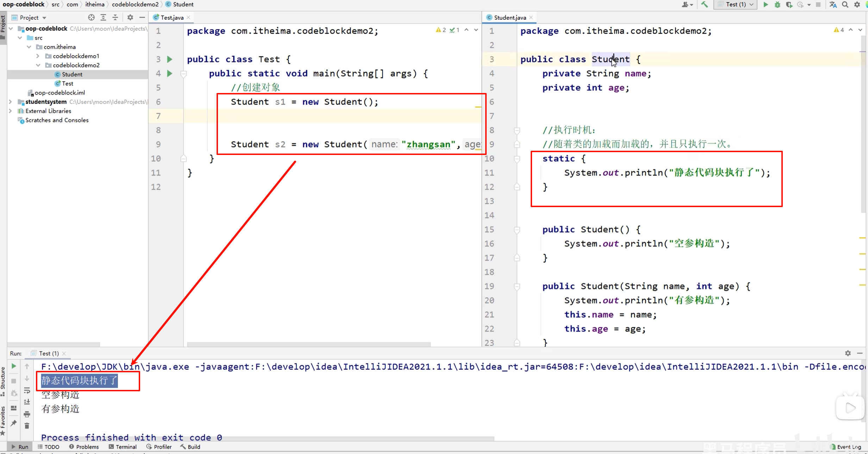Toggle scroll to end in Run console
The image size is (868, 454).
(x=27, y=402)
